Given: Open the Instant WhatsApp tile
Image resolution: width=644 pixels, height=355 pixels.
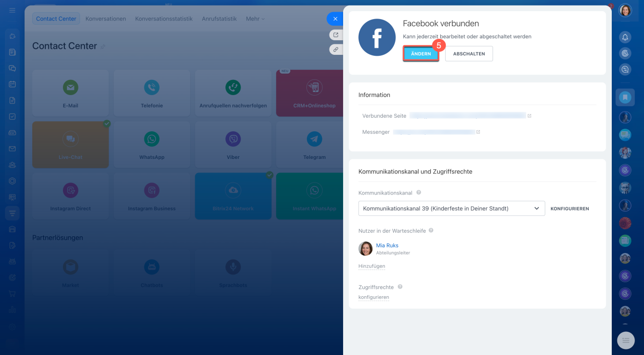Looking at the screenshot, I should [310, 196].
